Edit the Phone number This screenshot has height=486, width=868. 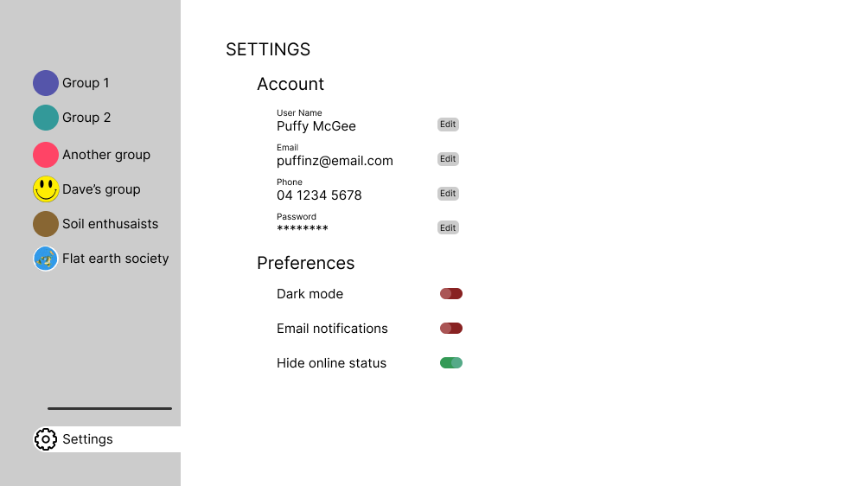click(448, 194)
